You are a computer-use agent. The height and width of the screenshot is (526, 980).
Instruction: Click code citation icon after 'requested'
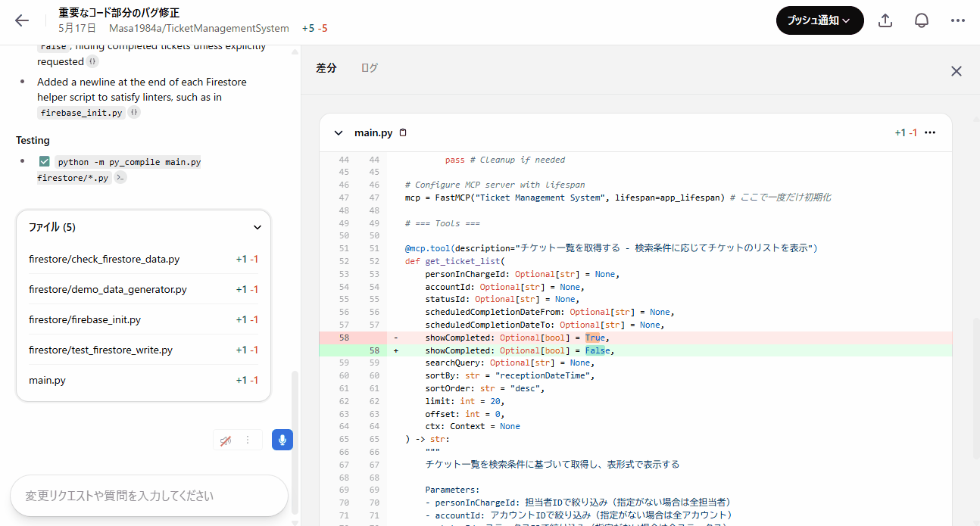92,61
